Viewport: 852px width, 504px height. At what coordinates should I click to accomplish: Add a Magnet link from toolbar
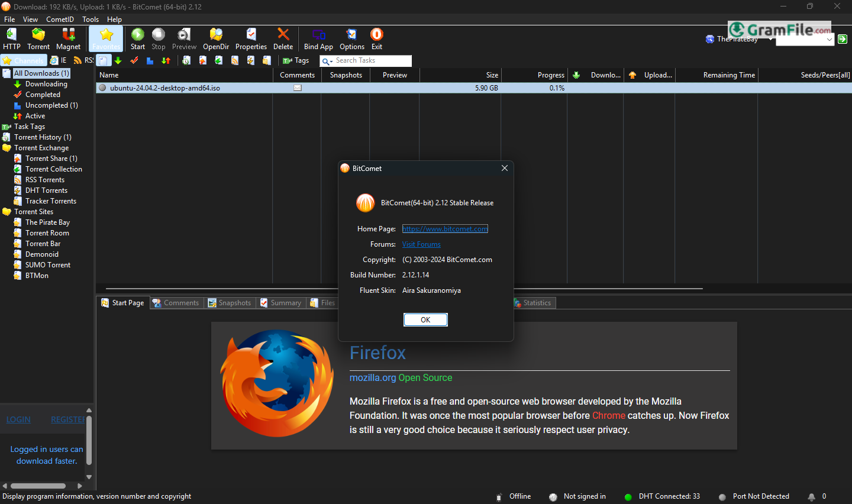[69, 39]
